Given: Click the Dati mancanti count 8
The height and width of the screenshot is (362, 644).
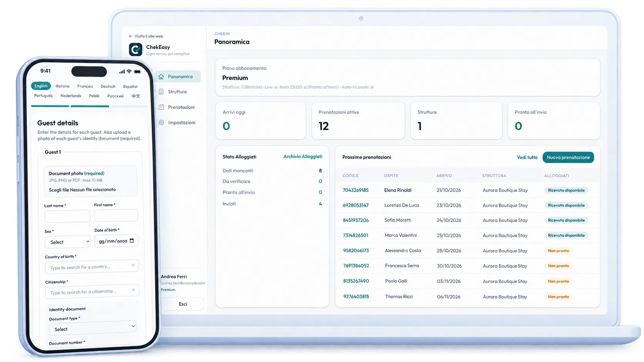Looking at the screenshot, I should (x=320, y=170).
